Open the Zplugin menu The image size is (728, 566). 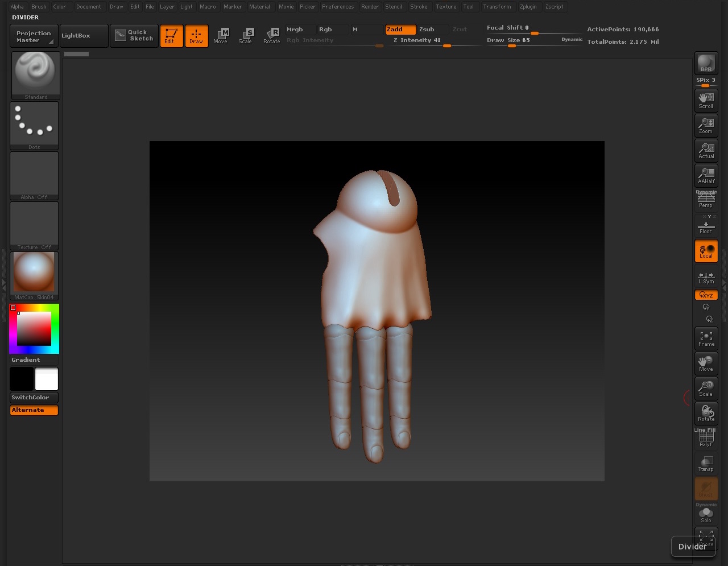tap(528, 7)
